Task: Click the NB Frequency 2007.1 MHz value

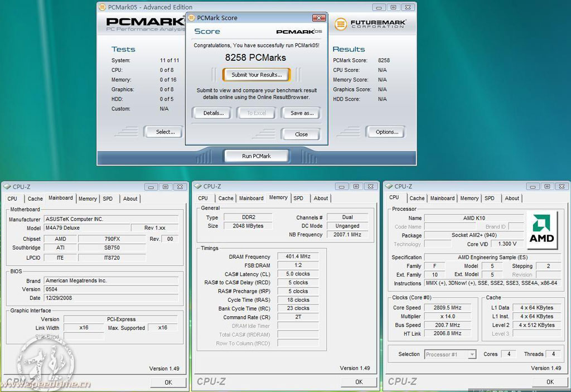Action: pos(347,235)
